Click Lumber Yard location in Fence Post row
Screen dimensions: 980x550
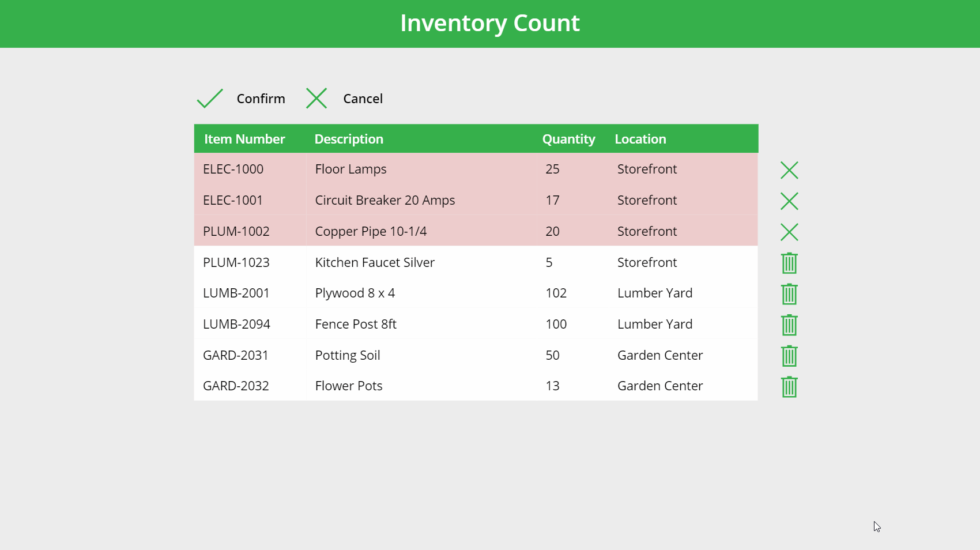point(655,325)
